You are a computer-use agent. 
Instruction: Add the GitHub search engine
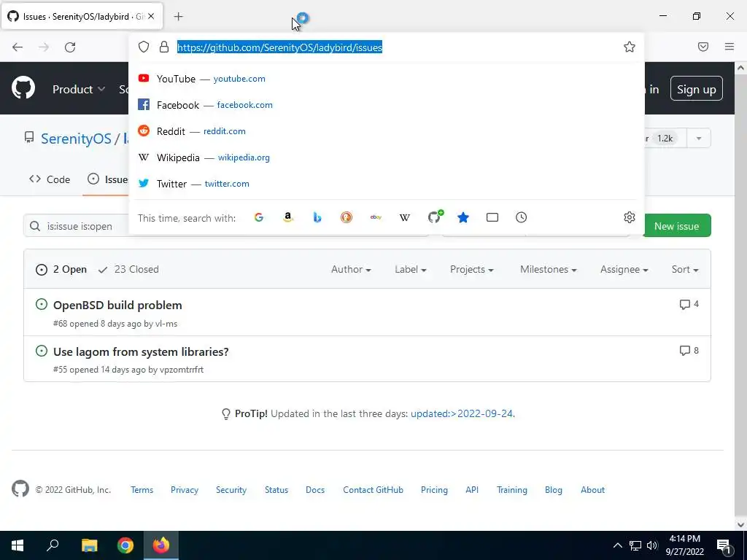tap(435, 217)
